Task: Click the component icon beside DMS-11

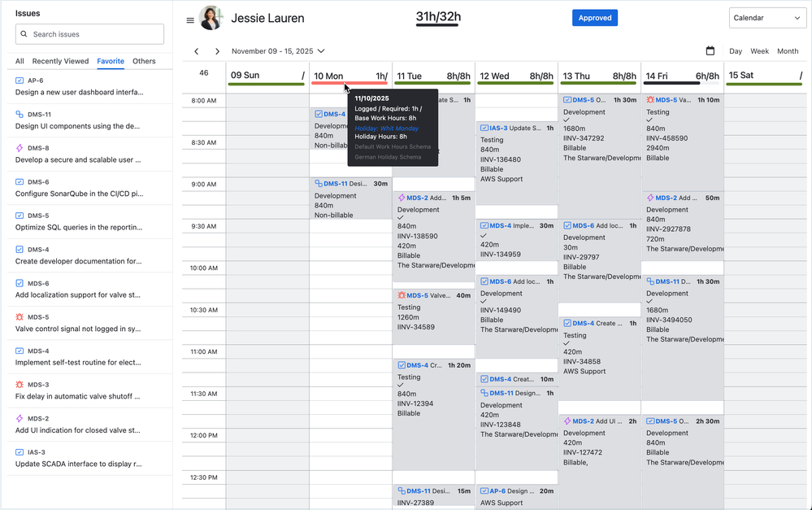Action: (20, 115)
